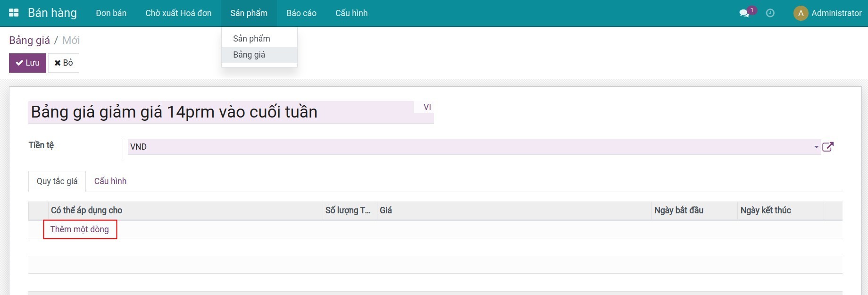This screenshot has width=868, height=295.
Task: Click Thêm một dòng to add a line
Action: pyautogui.click(x=80, y=229)
